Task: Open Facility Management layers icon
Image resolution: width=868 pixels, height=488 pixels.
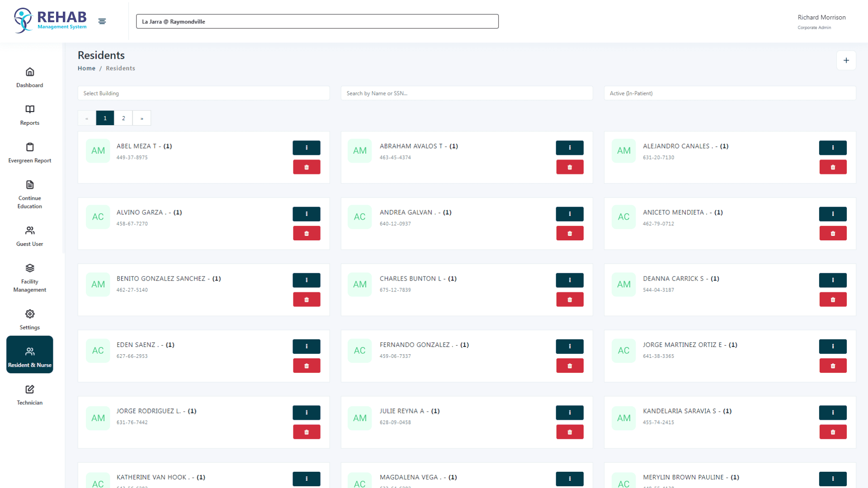Action: click(30, 268)
